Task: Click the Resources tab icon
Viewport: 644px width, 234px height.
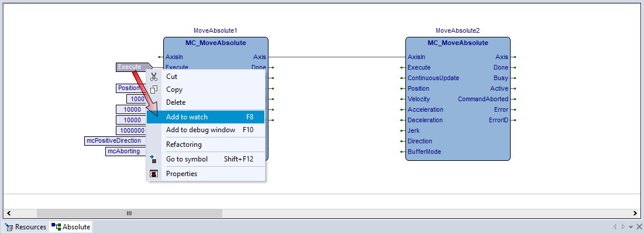Action: 9,227
